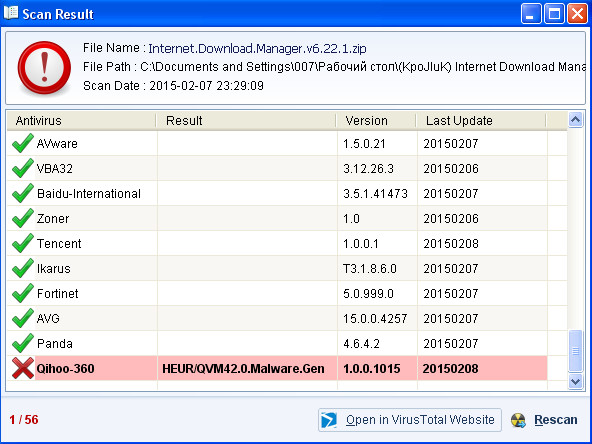Click version T3.1.8.6.0 cell
Image resolution: width=592 pixels, height=444 pixels.
pyautogui.click(x=370, y=268)
